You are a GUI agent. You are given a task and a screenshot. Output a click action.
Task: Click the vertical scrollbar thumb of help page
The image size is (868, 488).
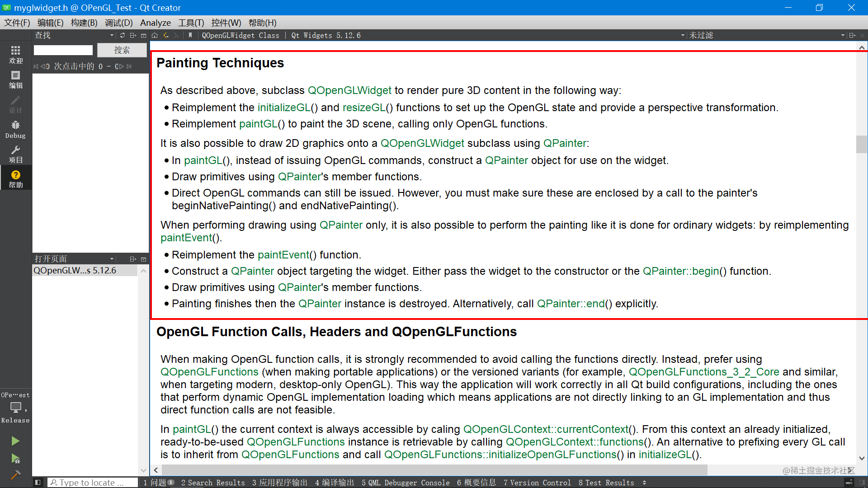[862, 145]
